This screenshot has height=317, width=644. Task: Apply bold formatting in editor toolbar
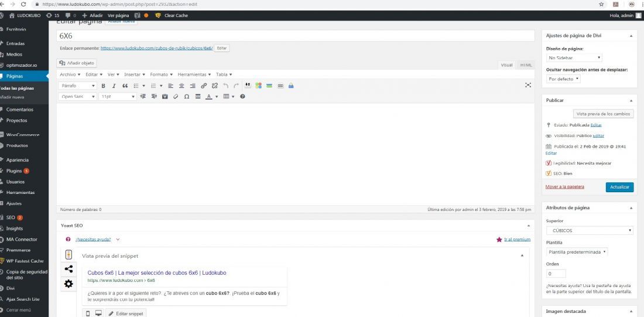104,86
